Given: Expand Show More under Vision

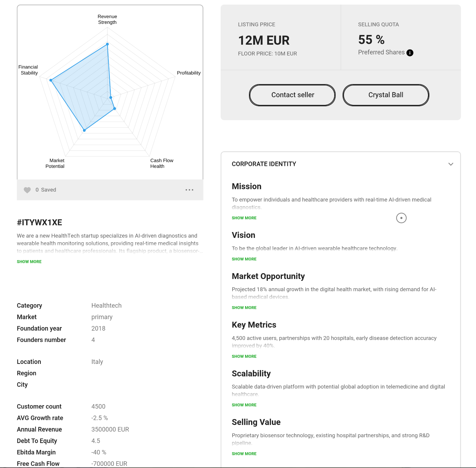Looking at the screenshot, I should (x=244, y=259).
